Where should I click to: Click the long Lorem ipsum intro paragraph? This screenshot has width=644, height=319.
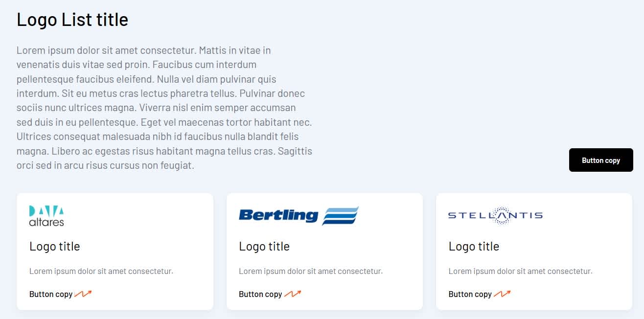pyautogui.click(x=164, y=108)
